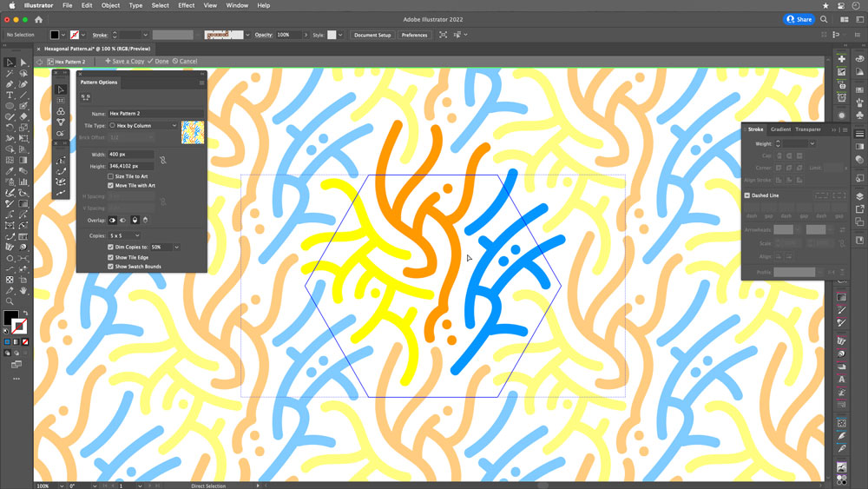Open the Pattern Options panel menu
The width and height of the screenshot is (868, 489).
201,83
